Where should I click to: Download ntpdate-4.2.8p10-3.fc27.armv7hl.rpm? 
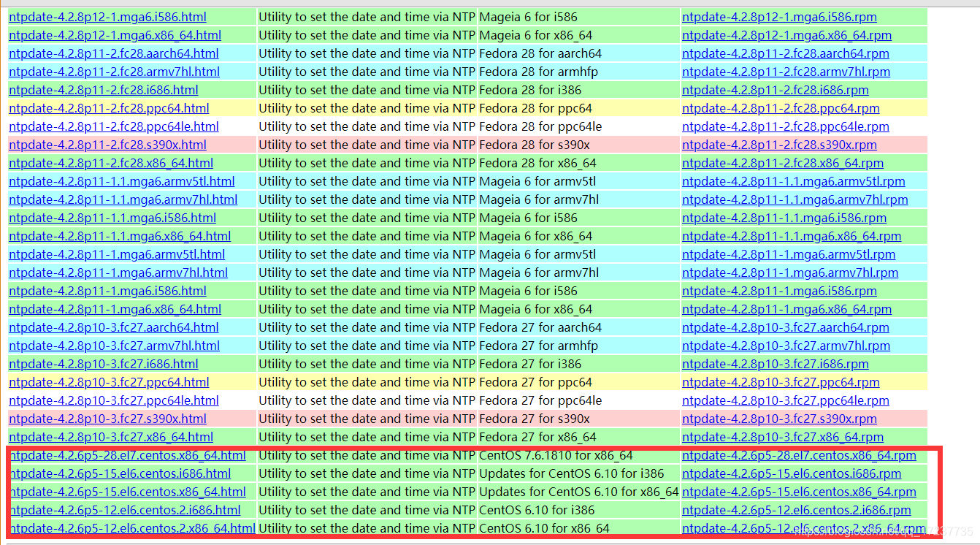point(786,346)
